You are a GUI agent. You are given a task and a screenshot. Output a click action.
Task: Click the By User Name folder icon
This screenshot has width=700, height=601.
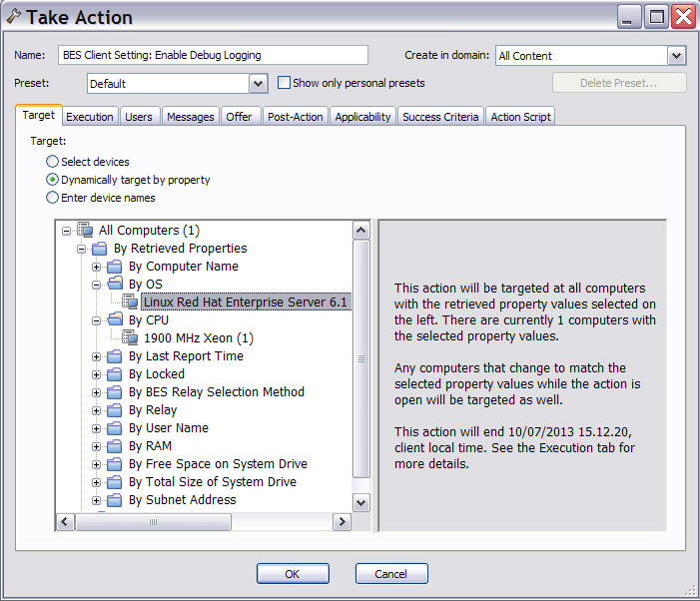click(115, 428)
